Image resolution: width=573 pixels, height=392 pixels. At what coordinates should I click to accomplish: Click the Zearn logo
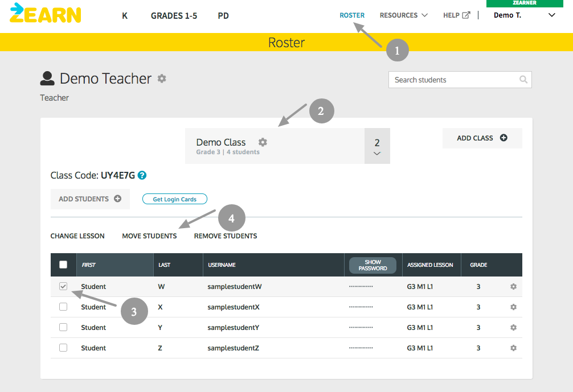[46, 13]
